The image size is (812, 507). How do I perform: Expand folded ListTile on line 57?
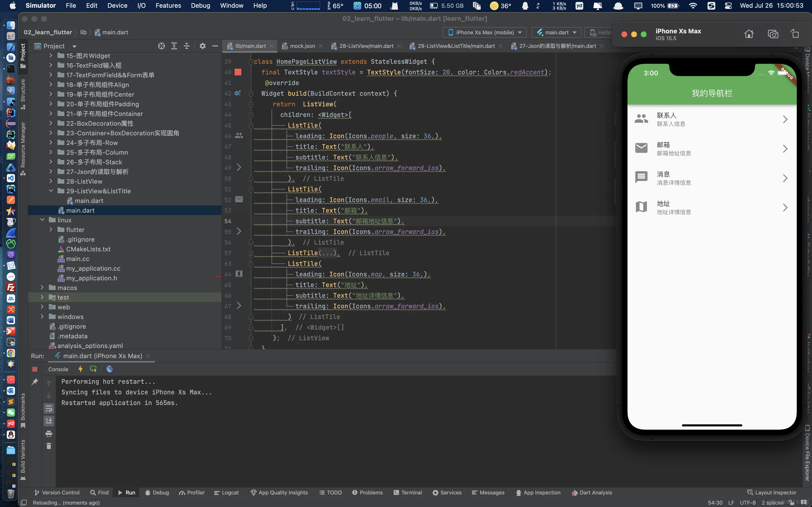click(251, 253)
